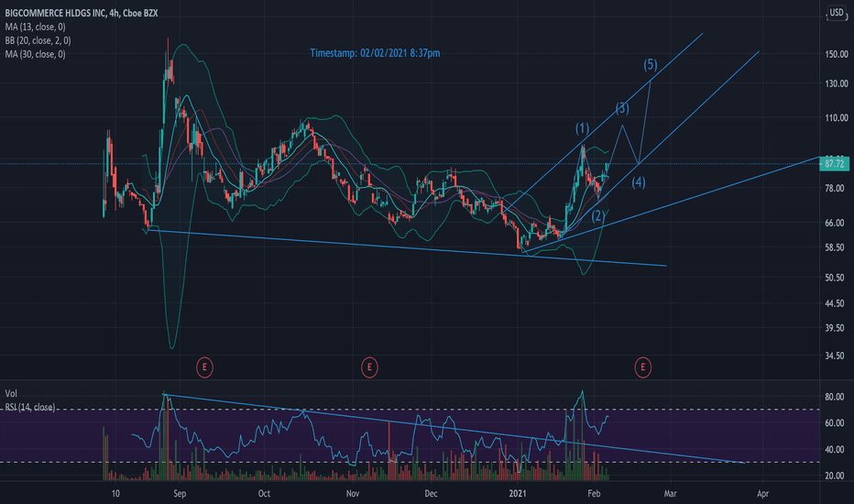The image size is (854, 504).
Task: Select the MA (30, close, 0) indicator label
Action: coord(36,54)
